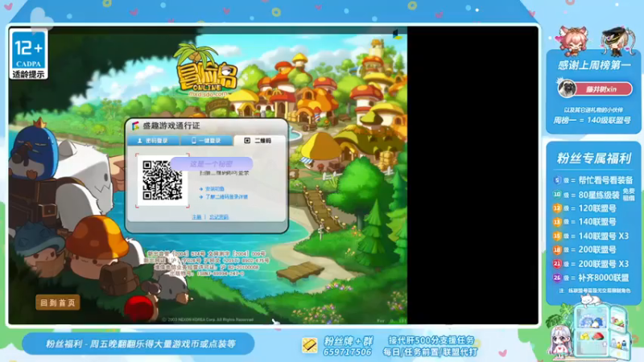
Task: Switch to the 一键登录 one-tap login tab
Action: (x=206, y=140)
